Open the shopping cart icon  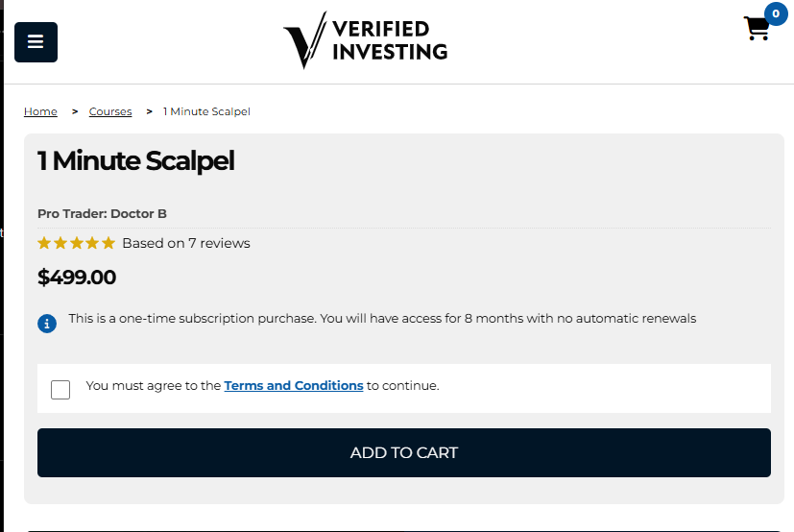click(x=757, y=30)
